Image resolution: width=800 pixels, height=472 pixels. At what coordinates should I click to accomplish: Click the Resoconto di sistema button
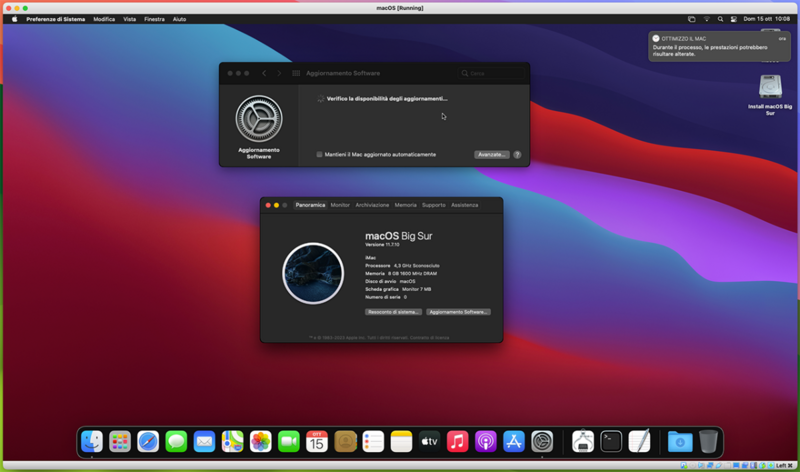(393, 312)
